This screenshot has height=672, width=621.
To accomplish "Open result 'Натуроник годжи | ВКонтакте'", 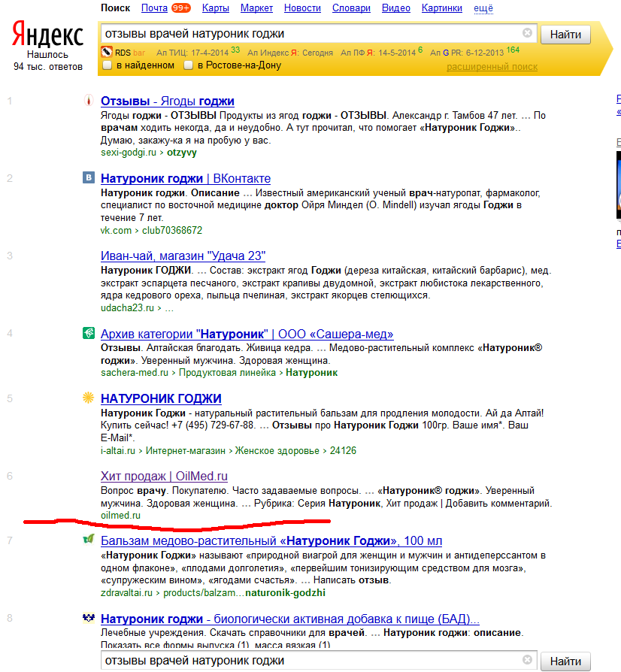I will (x=186, y=178).
